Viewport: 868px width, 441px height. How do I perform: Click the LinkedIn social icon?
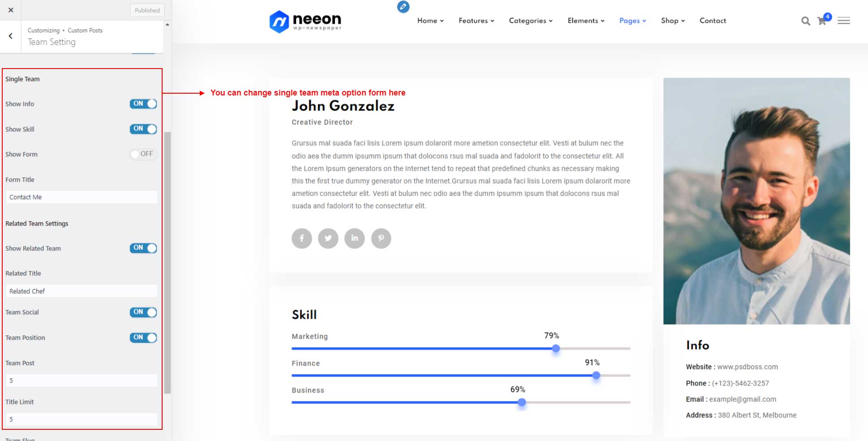click(355, 238)
